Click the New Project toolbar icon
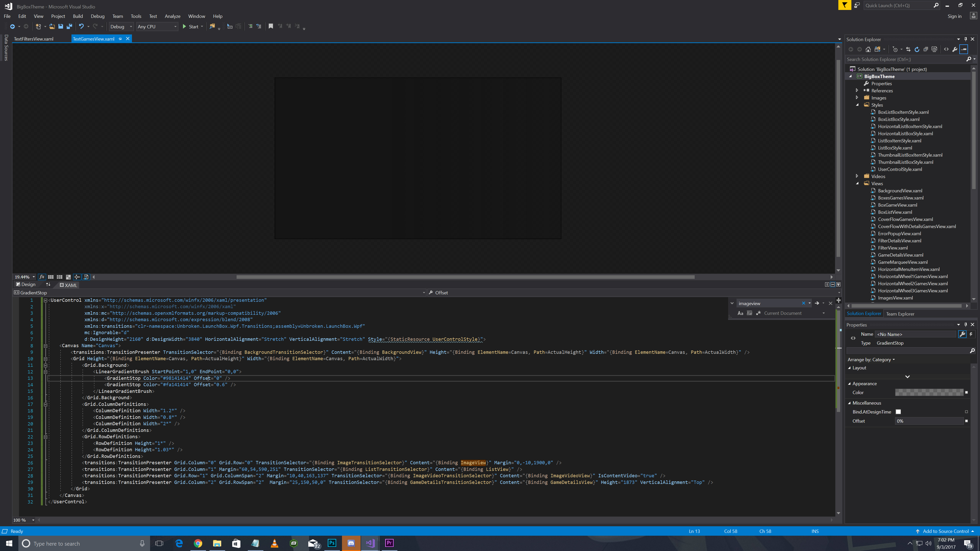Image resolution: width=980 pixels, height=551 pixels. [38, 26]
